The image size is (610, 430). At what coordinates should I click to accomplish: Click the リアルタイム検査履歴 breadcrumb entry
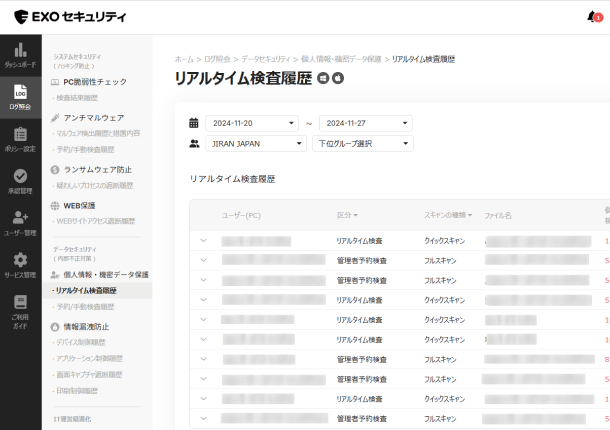tap(423, 59)
